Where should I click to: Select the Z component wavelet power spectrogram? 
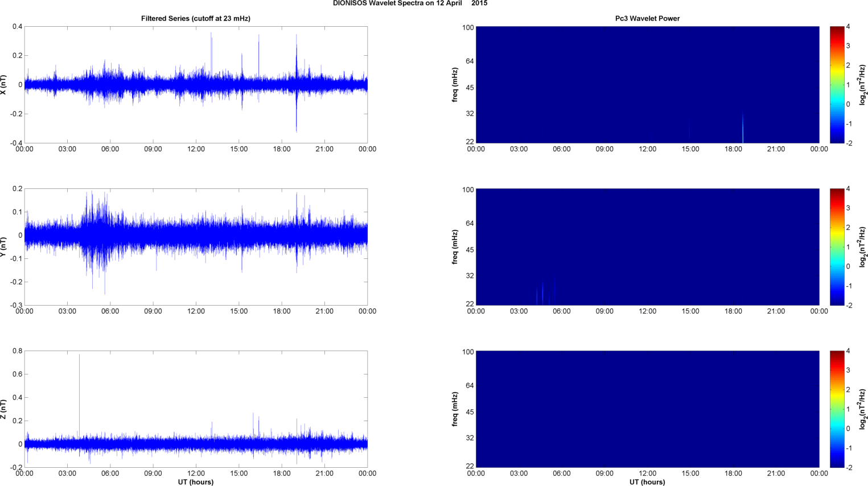point(647,409)
